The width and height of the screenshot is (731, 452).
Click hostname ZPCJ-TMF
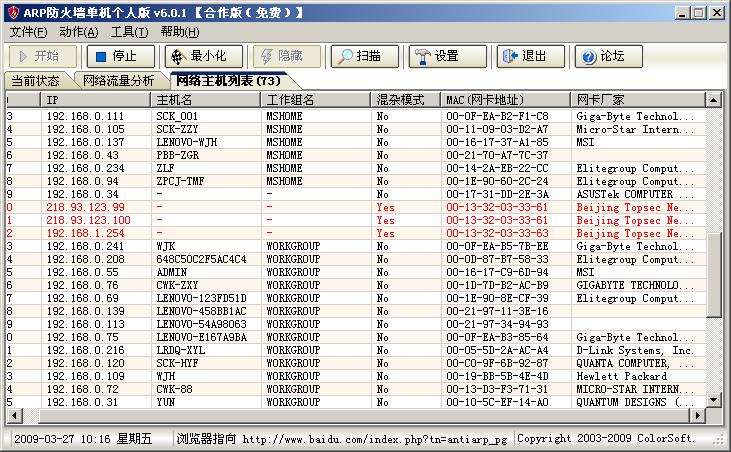(x=180, y=181)
